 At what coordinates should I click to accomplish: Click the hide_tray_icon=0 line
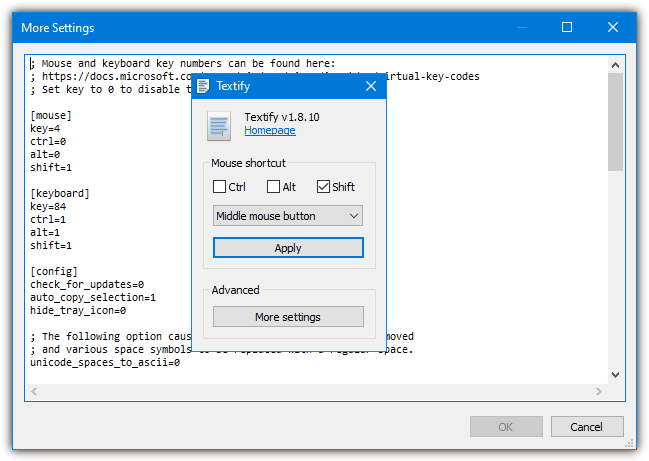click(x=78, y=311)
